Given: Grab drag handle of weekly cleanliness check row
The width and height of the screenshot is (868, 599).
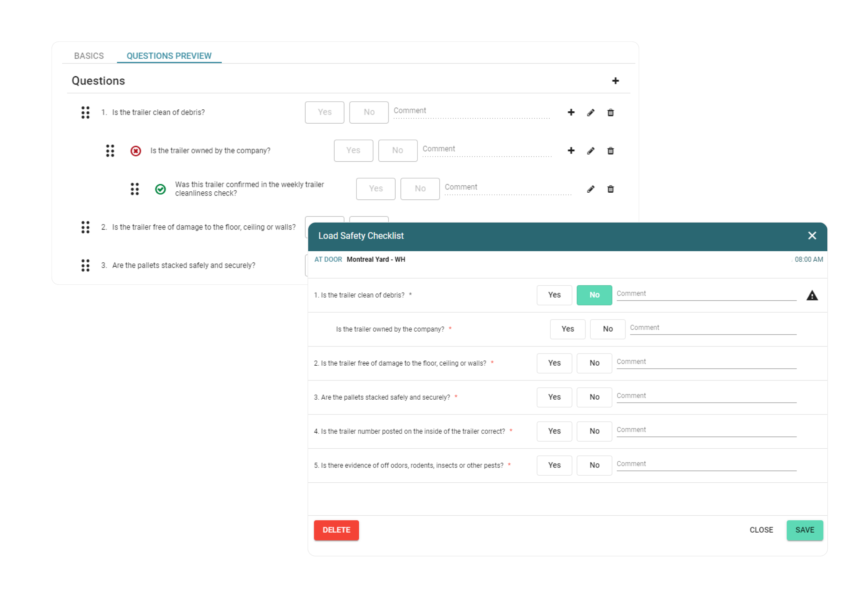Looking at the screenshot, I should 135,189.
